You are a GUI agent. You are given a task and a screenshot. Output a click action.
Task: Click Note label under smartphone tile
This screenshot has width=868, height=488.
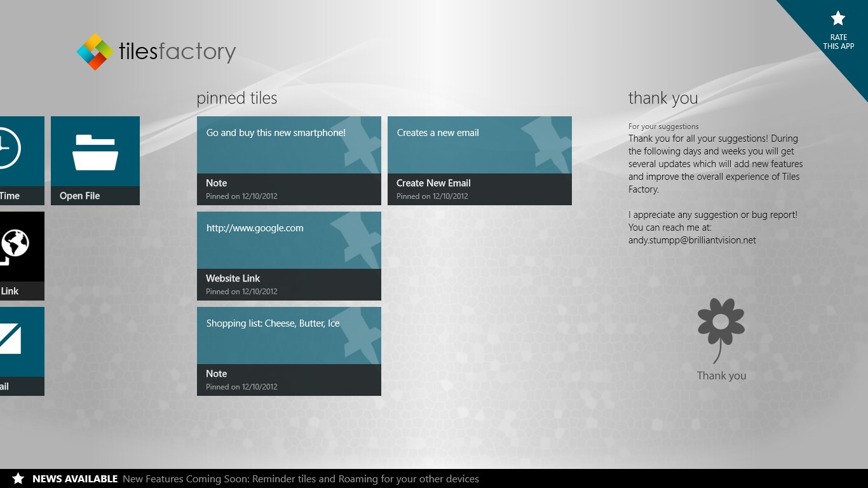(216, 183)
